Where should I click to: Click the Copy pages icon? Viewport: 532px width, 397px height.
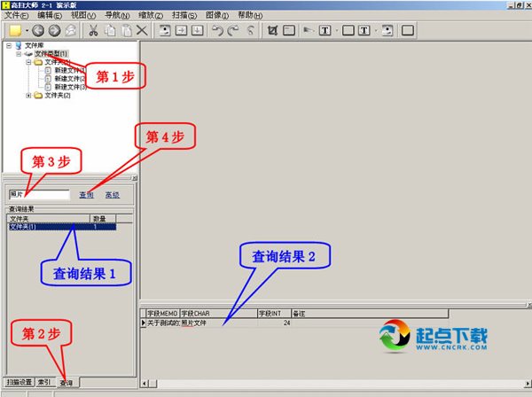coord(110,30)
